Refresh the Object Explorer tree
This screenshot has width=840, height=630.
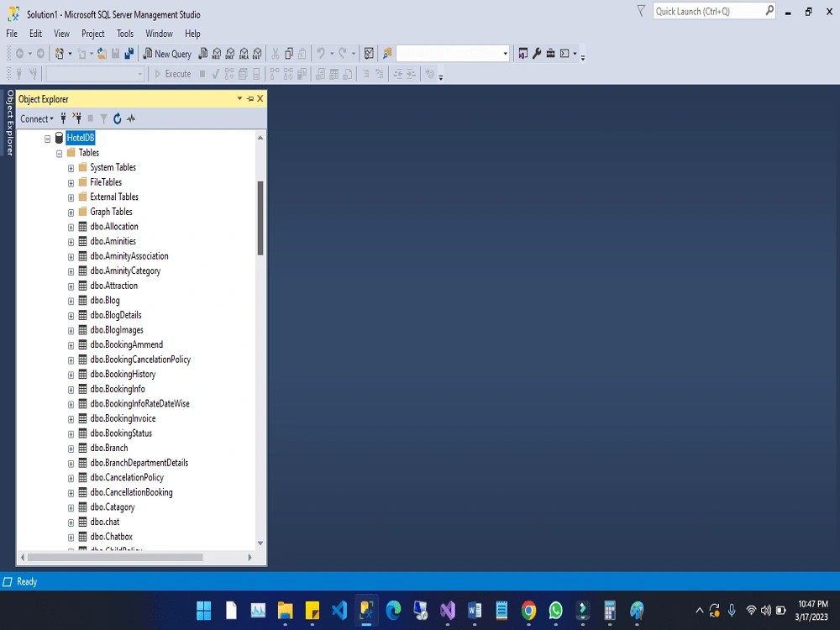click(118, 118)
